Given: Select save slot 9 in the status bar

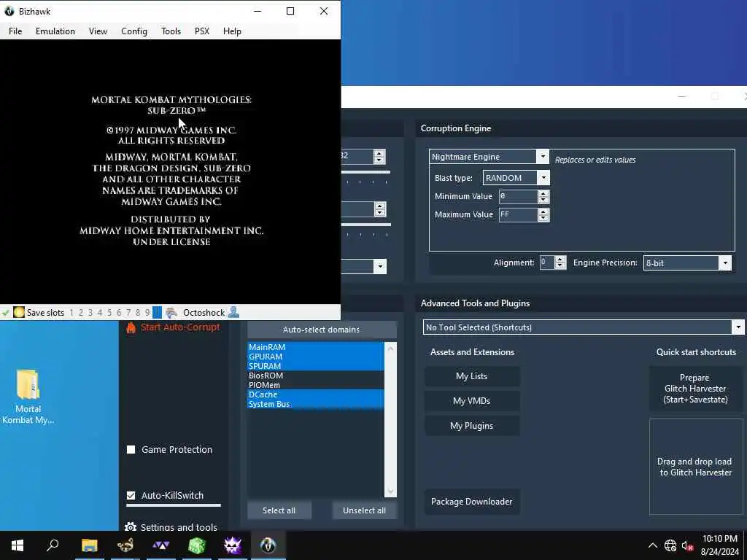Looking at the screenshot, I should pos(147,313).
